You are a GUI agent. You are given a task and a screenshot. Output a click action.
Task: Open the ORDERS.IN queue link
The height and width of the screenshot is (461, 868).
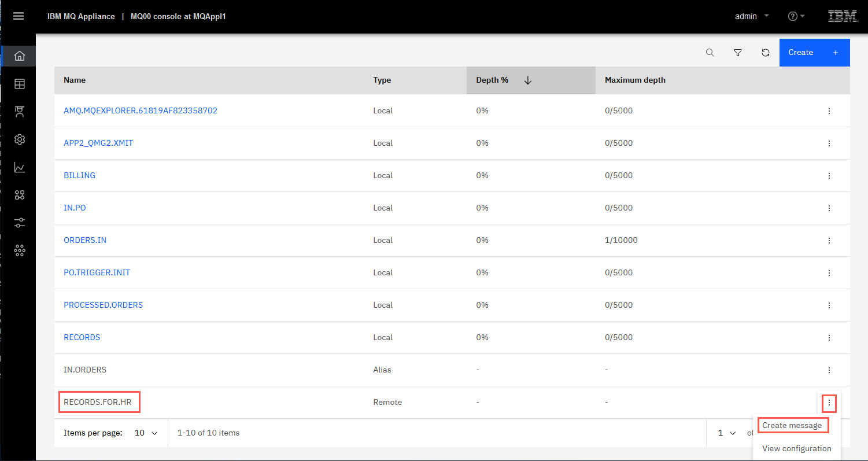[85, 240]
